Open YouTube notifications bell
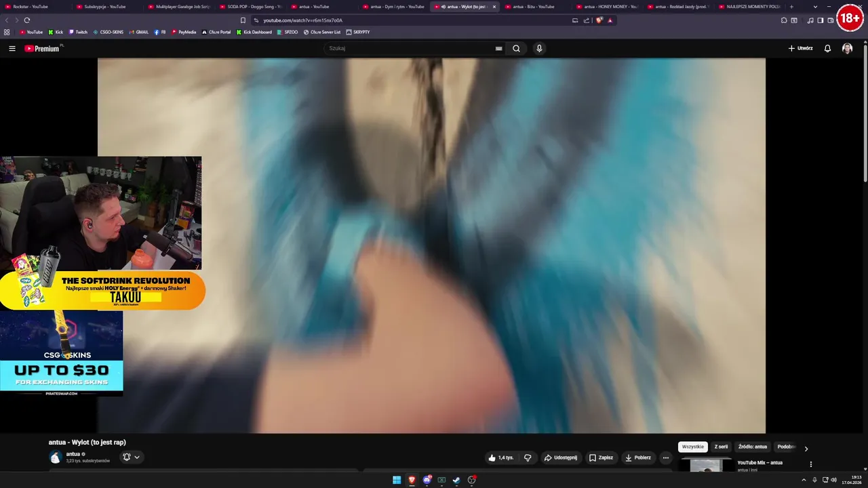 (827, 48)
